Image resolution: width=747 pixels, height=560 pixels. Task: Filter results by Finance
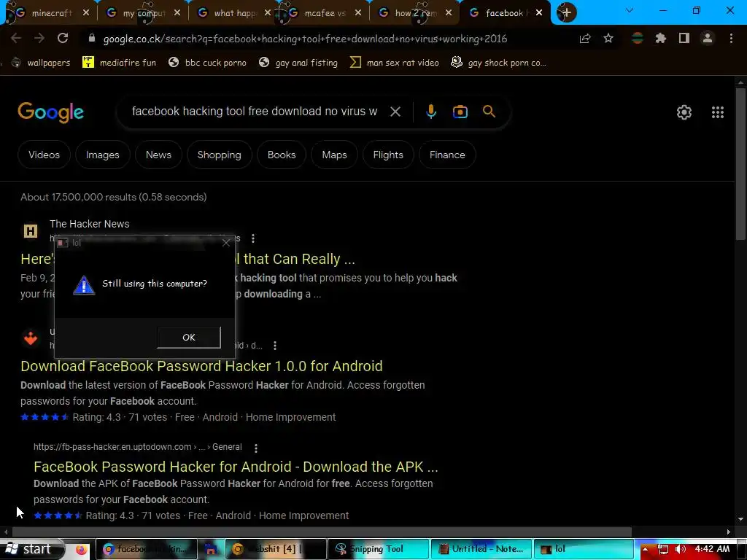447,155
